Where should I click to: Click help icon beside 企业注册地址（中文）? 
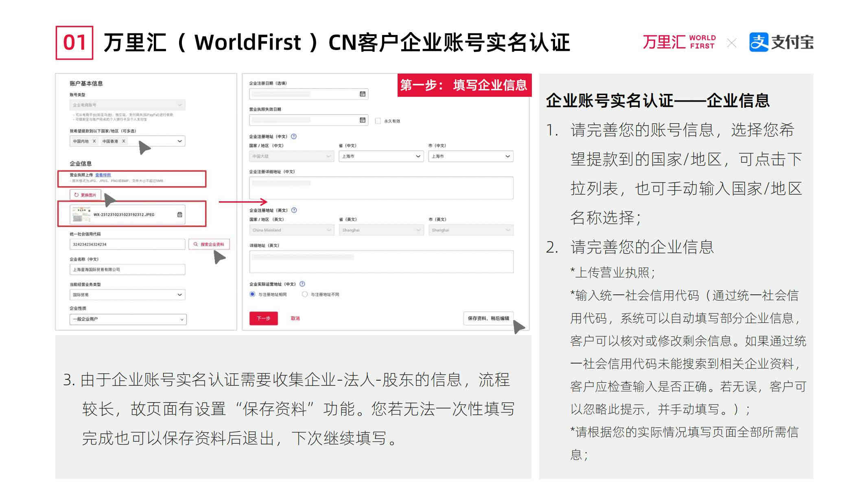[294, 137]
